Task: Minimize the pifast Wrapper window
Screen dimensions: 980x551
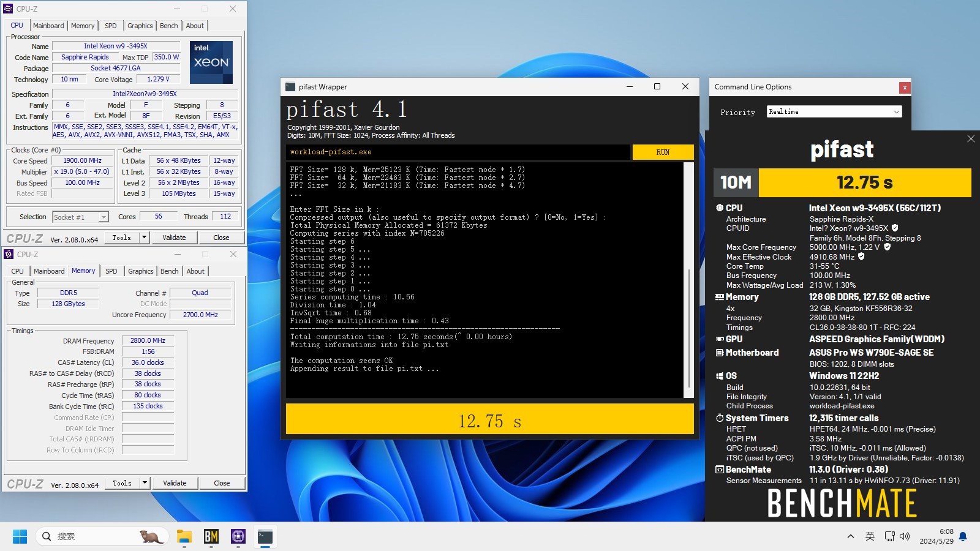Action: [629, 86]
